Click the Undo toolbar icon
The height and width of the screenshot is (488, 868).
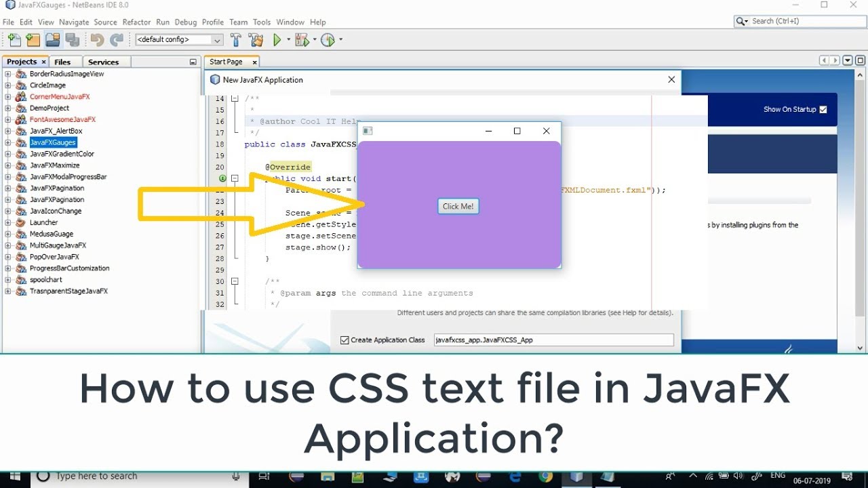click(97, 40)
